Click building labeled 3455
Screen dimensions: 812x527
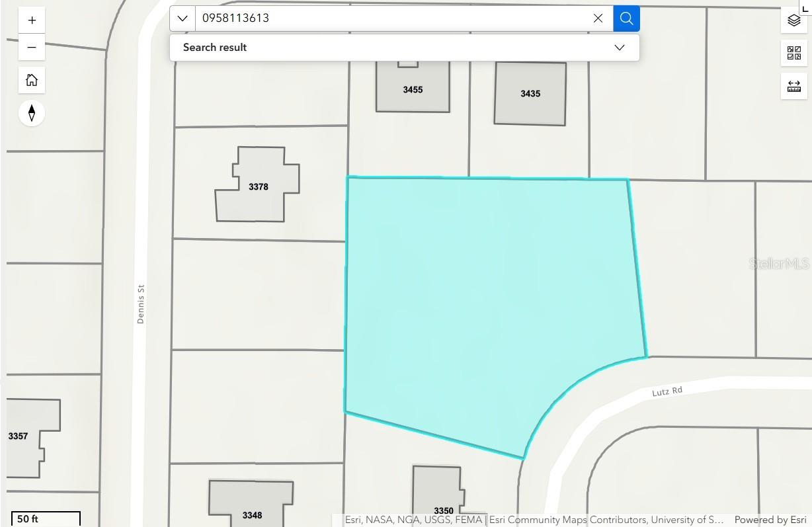coord(413,86)
